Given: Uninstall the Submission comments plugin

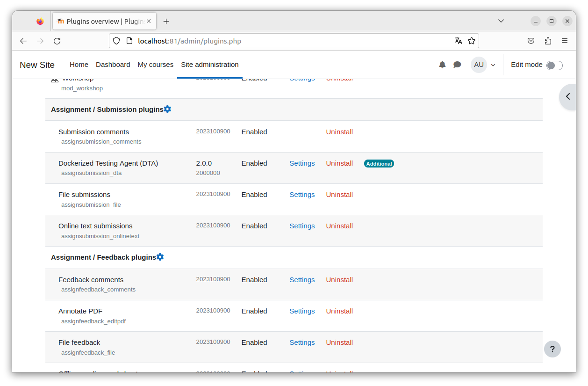Looking at the screenshot, I should click(x=339, y=132).
